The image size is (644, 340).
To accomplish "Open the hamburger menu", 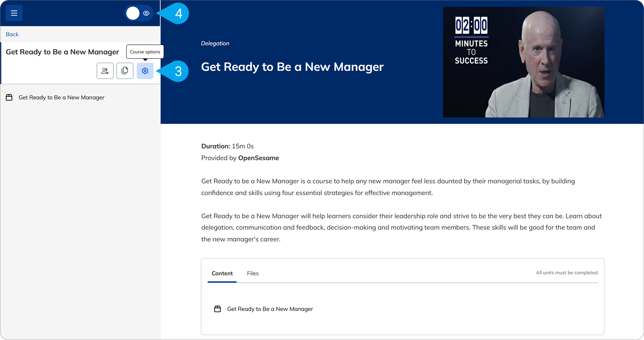I will coord(14,13).
